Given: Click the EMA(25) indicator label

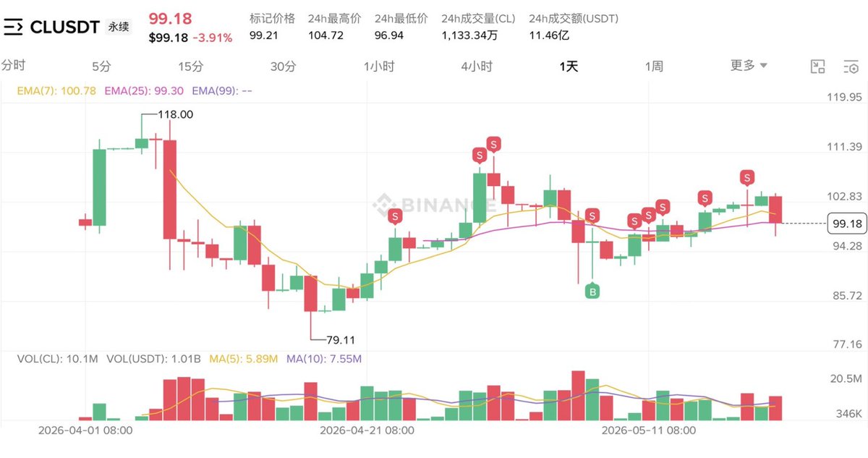Looking at the screenshot, I should [144, 91].
